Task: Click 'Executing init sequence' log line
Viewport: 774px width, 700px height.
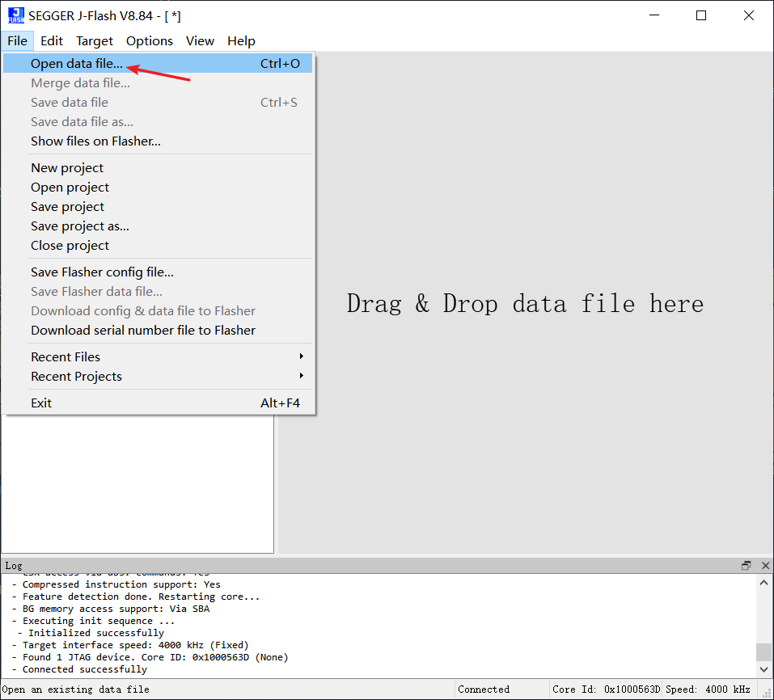Action: tap(93, 621)
